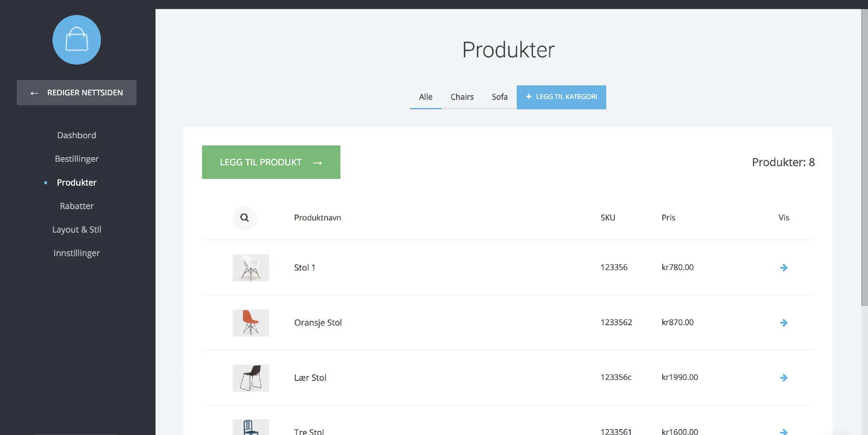Image resolution: width=868 pixels, height=435 pixels.
Task: Switch to the Alle category tab
Action: 425,97
